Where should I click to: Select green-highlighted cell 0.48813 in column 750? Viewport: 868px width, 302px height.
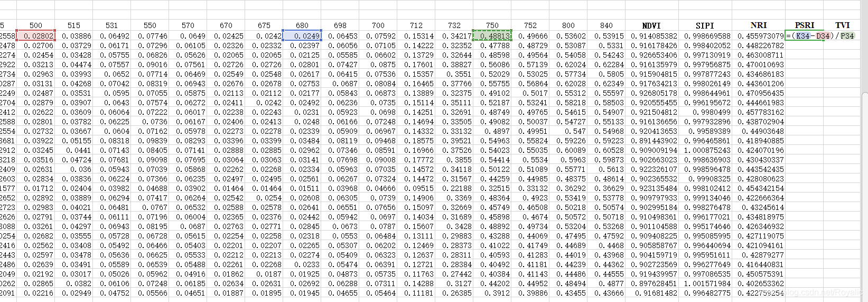pos(492,36)
